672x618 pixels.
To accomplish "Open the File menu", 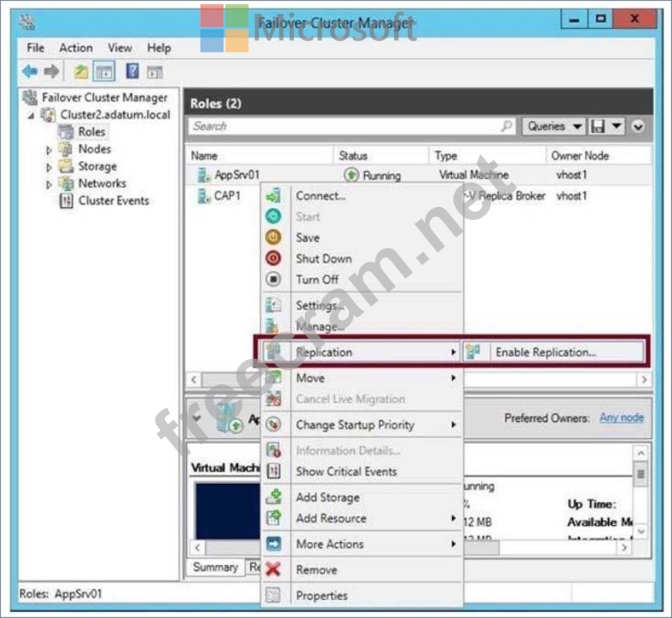I will (x=35, y=48).
